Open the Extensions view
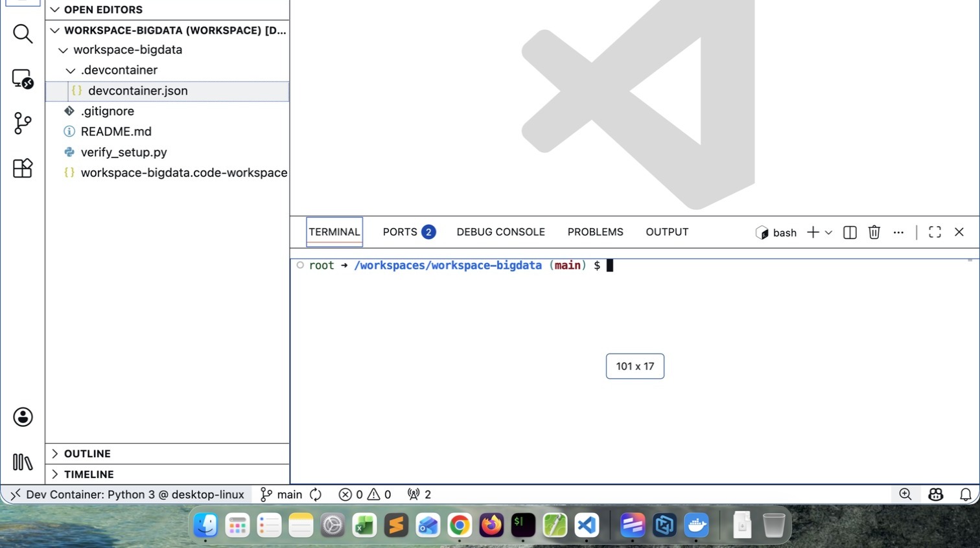980x548 pixels. 23,168
